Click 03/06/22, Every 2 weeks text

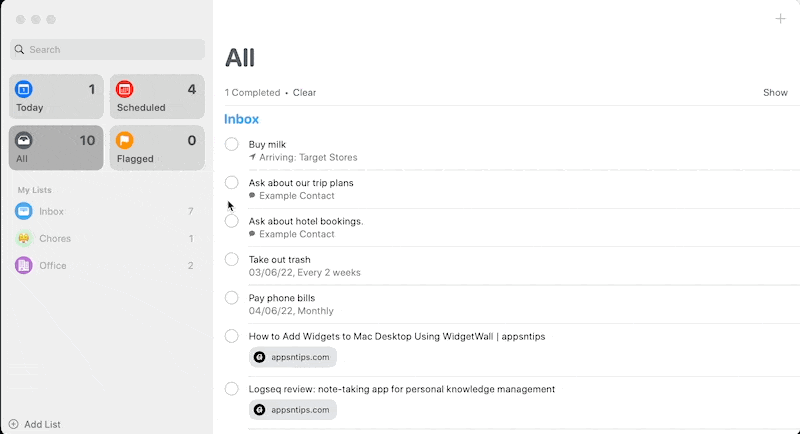[x=305, y=272]
